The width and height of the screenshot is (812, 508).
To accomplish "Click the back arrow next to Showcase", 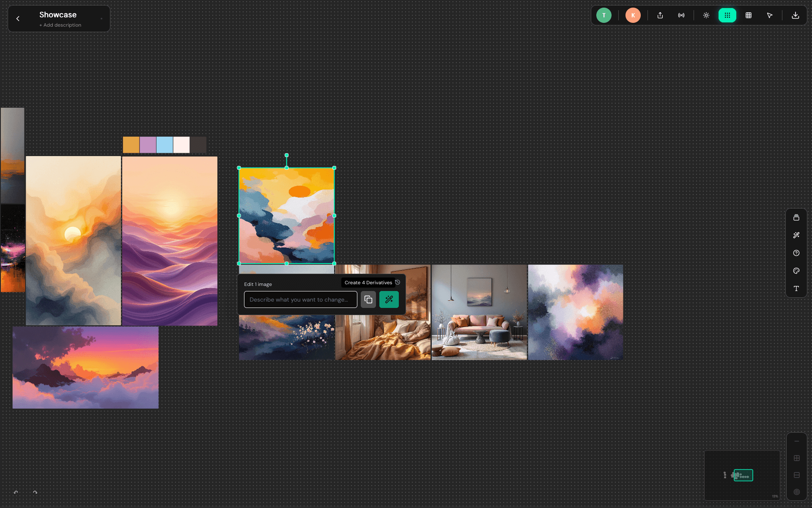I will (18, 19).
